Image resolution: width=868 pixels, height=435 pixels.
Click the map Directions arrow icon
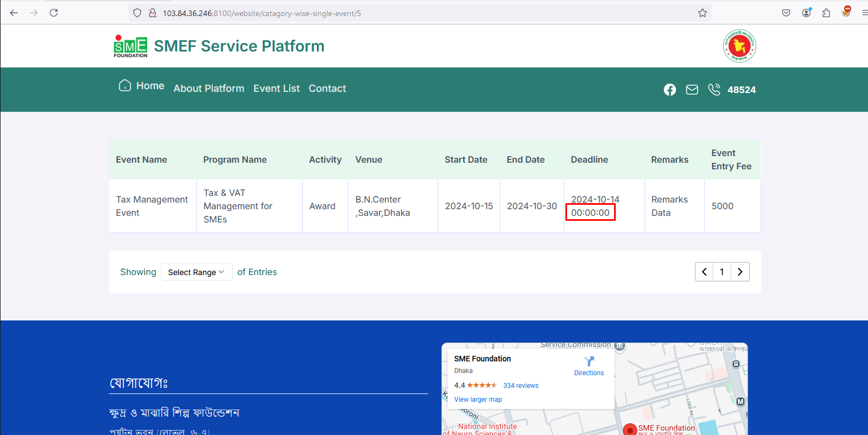589,361
